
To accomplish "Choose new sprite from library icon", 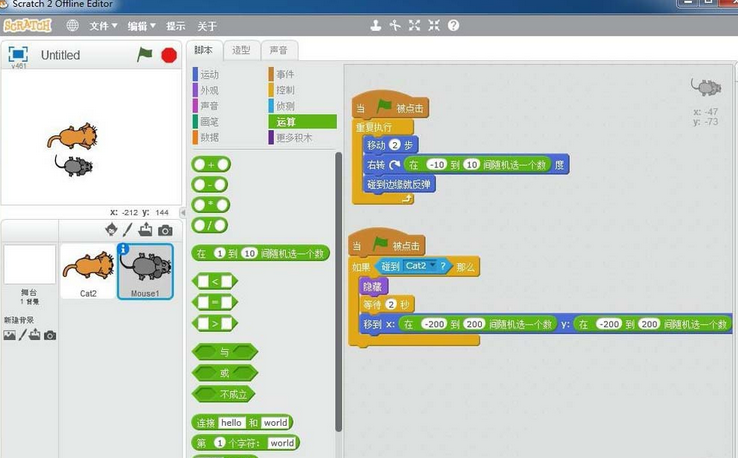I will point(112,230).
